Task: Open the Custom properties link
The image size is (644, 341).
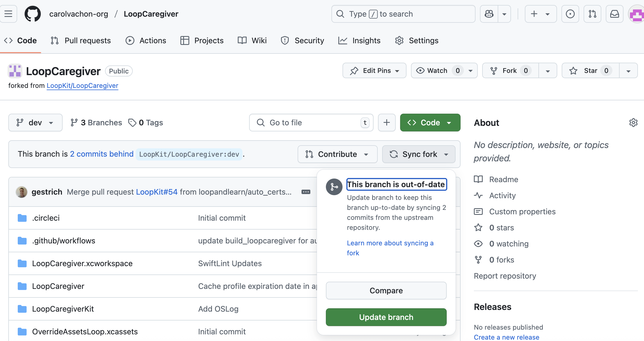Action: tap(515, 212)
